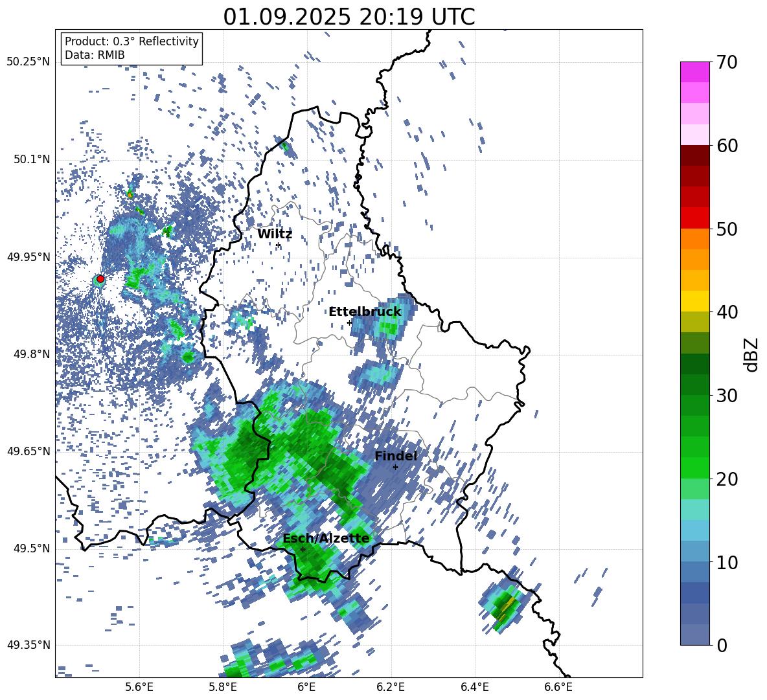Click the colorbar 60 tick label
Image resolution: width=767 pixels, height=700 pixels.
(x=727, y=146)
